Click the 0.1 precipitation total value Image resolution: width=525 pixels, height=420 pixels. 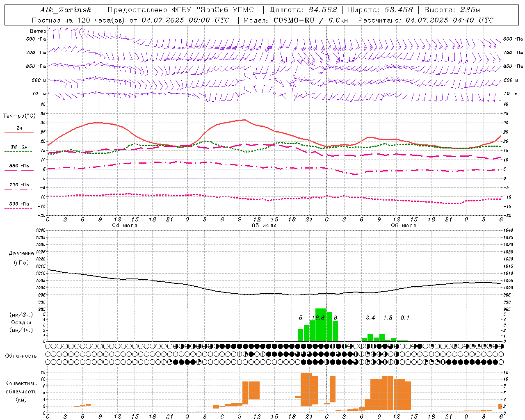[x=405, y=317]
